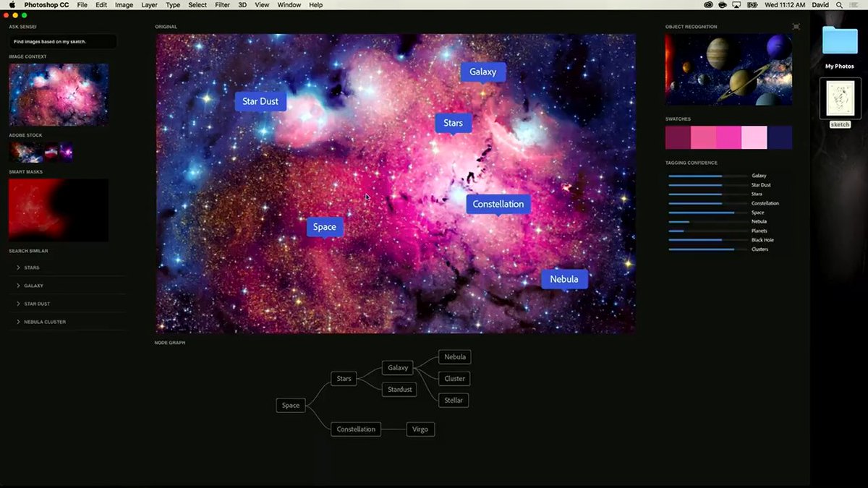Click the Stars tag on image
The image size is (868, 488).
(454, 124)
